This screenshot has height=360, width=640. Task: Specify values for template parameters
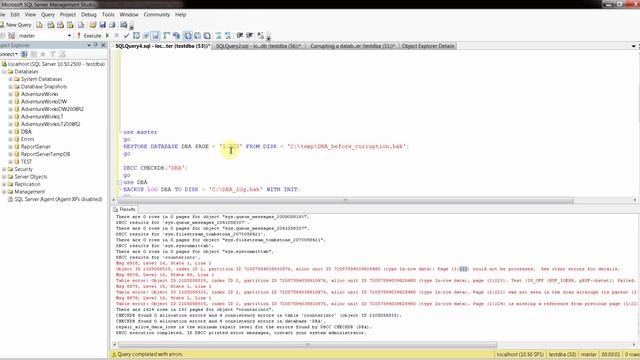260,36
